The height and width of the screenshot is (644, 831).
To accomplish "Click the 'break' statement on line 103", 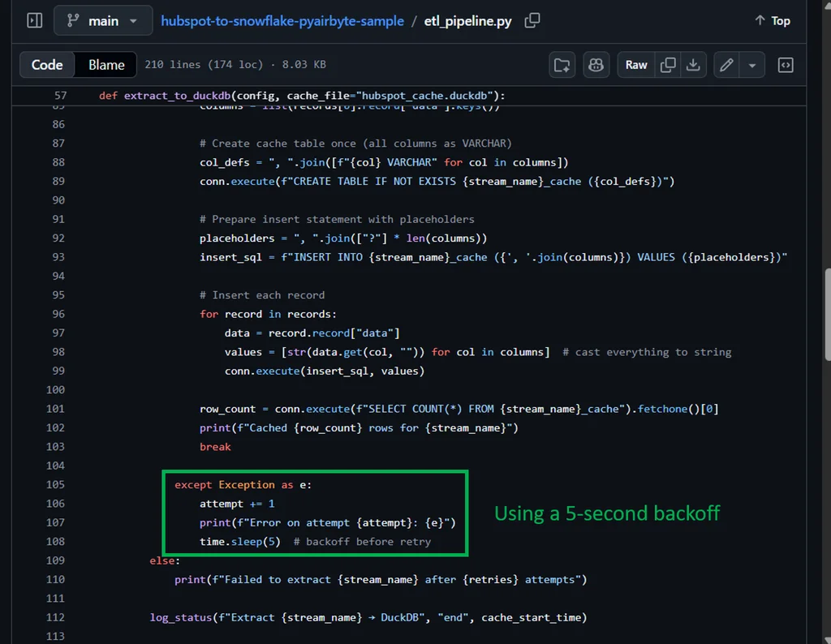I will click(215, 447).
